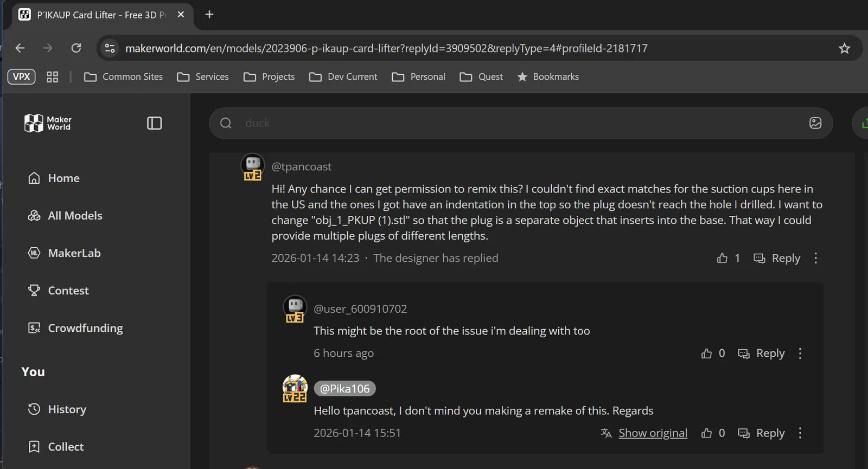
Task: Click the translate icon beside Show original
Action: point(606,433)
